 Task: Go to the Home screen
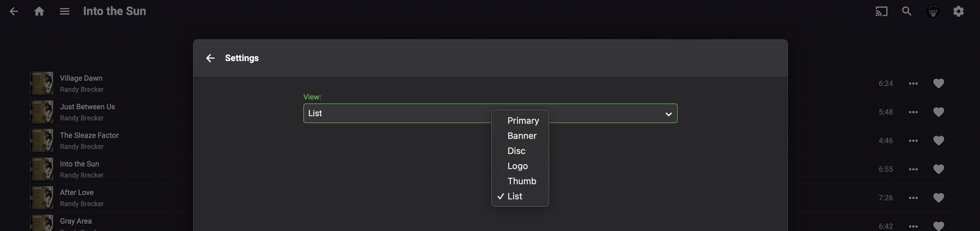39,11
